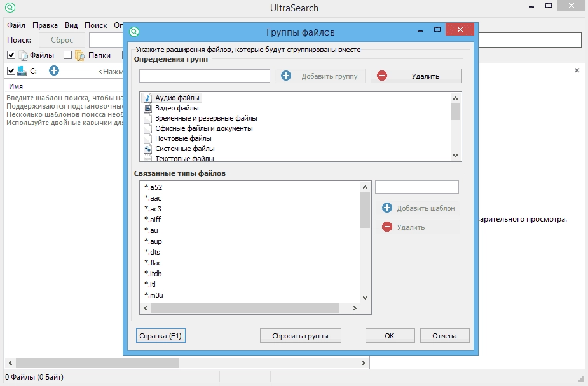Click the file types list scroll-down arrow
The image size is (588, 386).
[366, 298]
